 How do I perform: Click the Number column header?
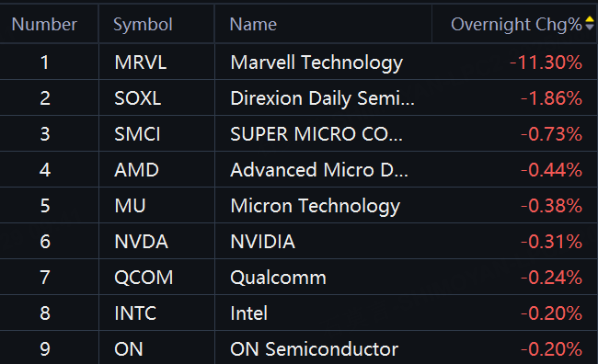point(44,25)
